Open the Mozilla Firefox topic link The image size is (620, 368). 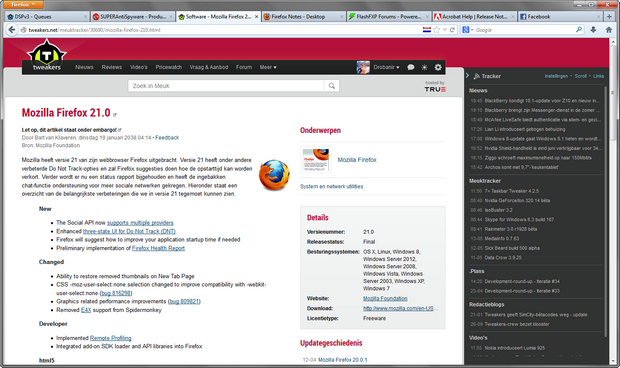point(357,160)
